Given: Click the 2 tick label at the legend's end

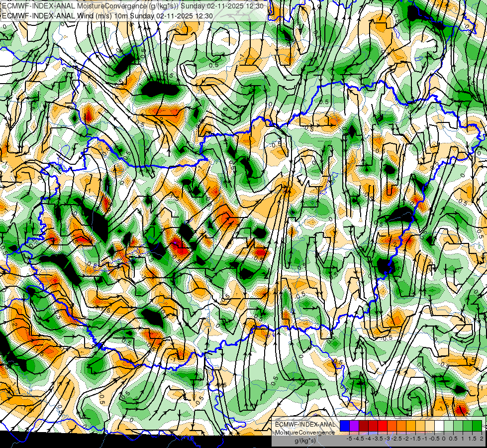Looking at the screenshot, I should tap(482, 439).
